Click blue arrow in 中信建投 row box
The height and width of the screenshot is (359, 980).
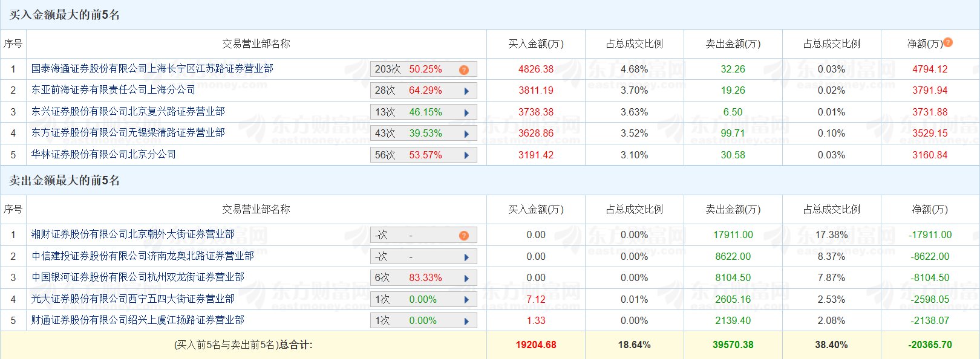pyautogui.click(x=466, y=257)
